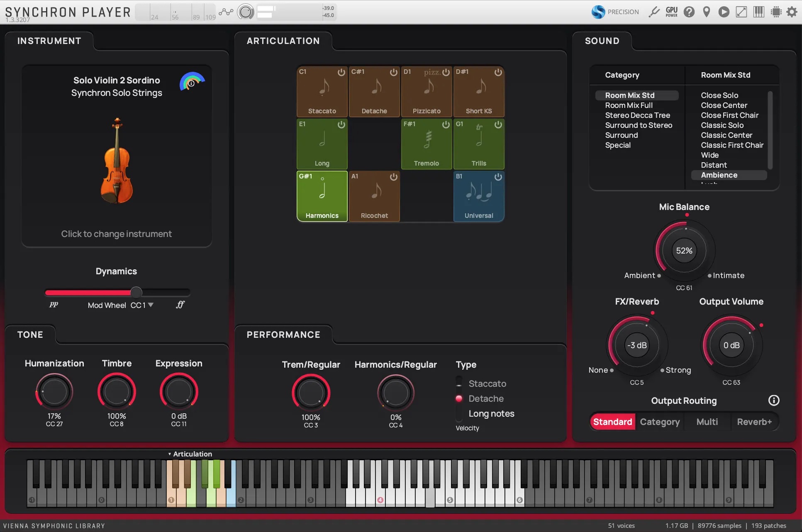Click to change instrument
Screen dimensions: 802x532
tap(116, 234)
